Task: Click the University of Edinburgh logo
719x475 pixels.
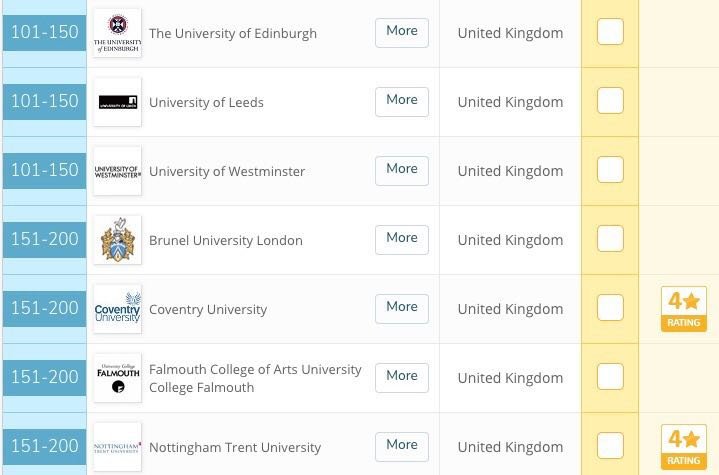Action: click(117, 33)
